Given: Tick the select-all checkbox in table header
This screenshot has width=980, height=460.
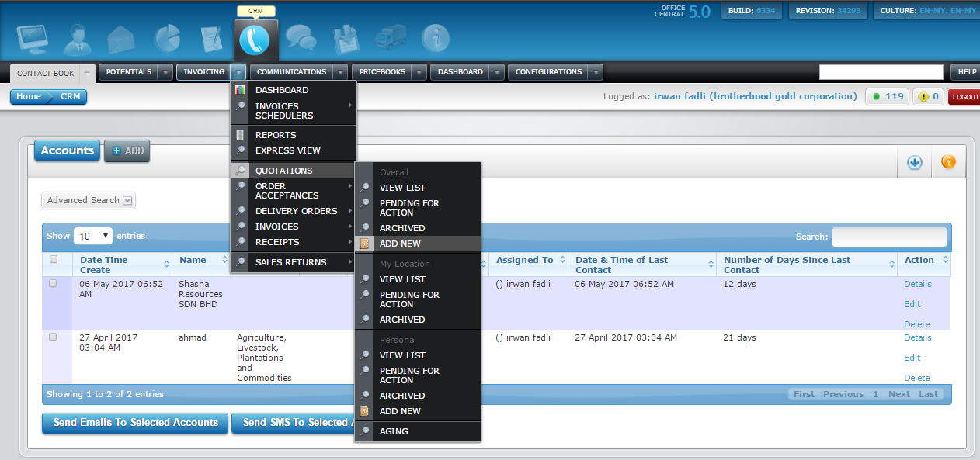Looking at the screenshot, I should 54,259.
